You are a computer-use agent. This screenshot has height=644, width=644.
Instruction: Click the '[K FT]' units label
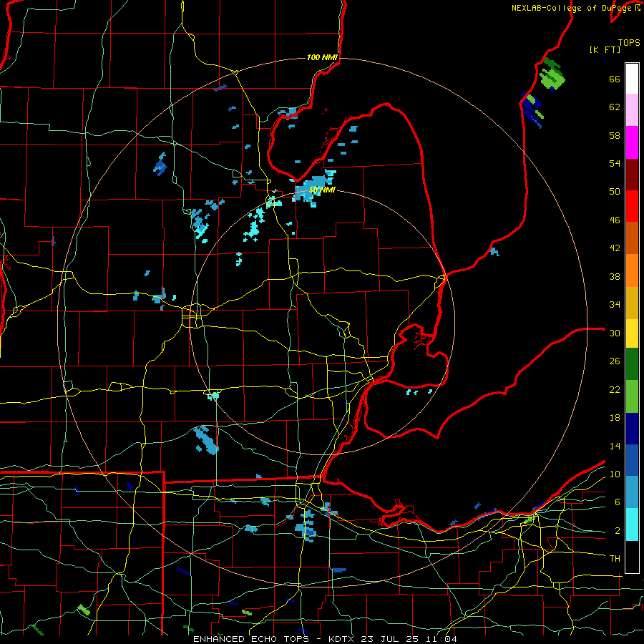point(605,49)
